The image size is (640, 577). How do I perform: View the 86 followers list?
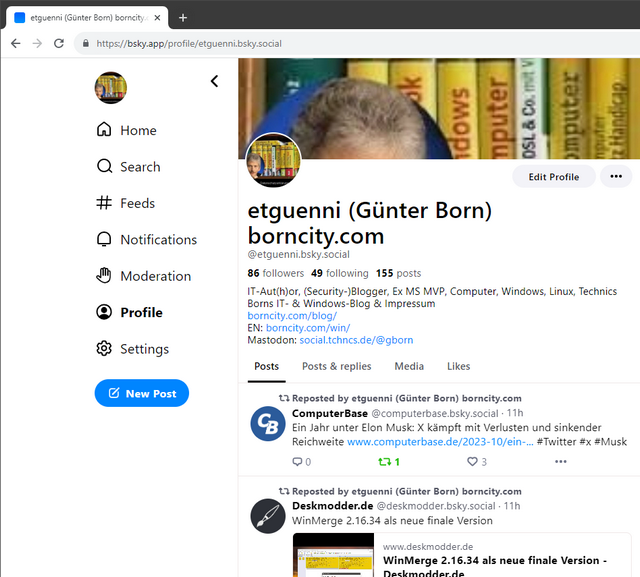pyautogui.click(x=276, y=273)
